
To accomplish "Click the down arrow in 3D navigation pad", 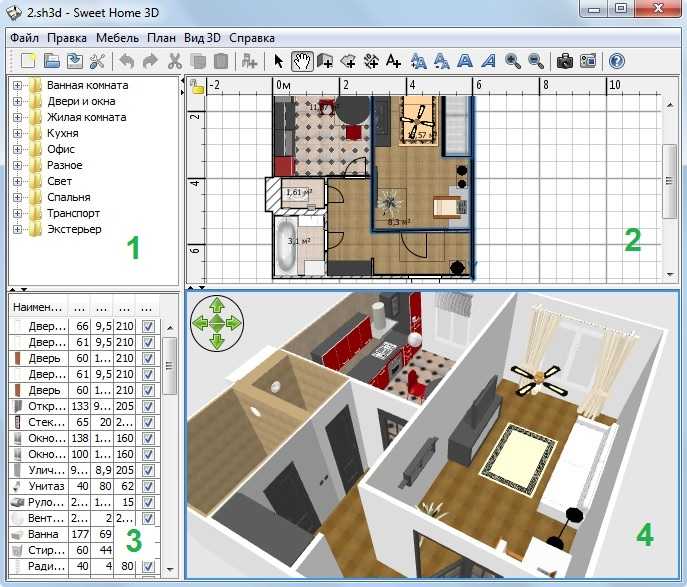I will tap(217, 341).
